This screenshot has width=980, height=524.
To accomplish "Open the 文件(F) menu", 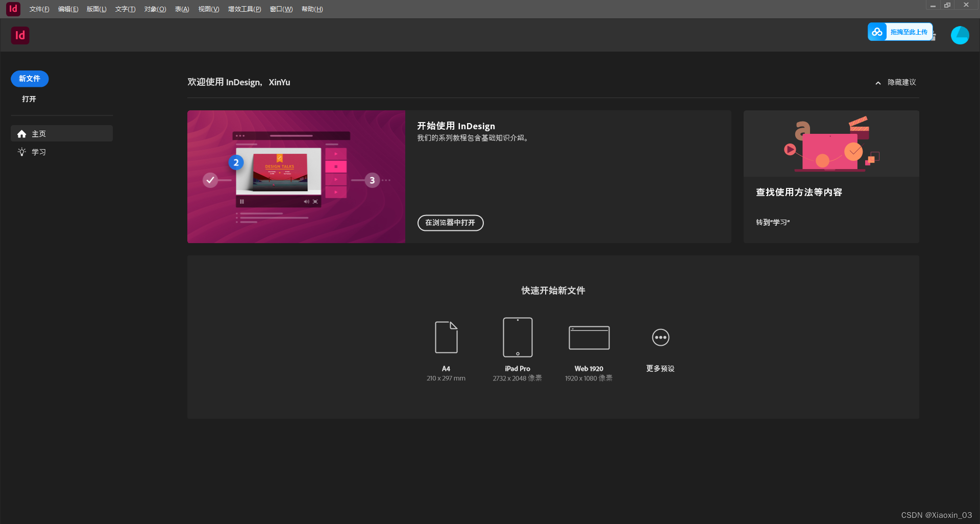I will point(39,9).
